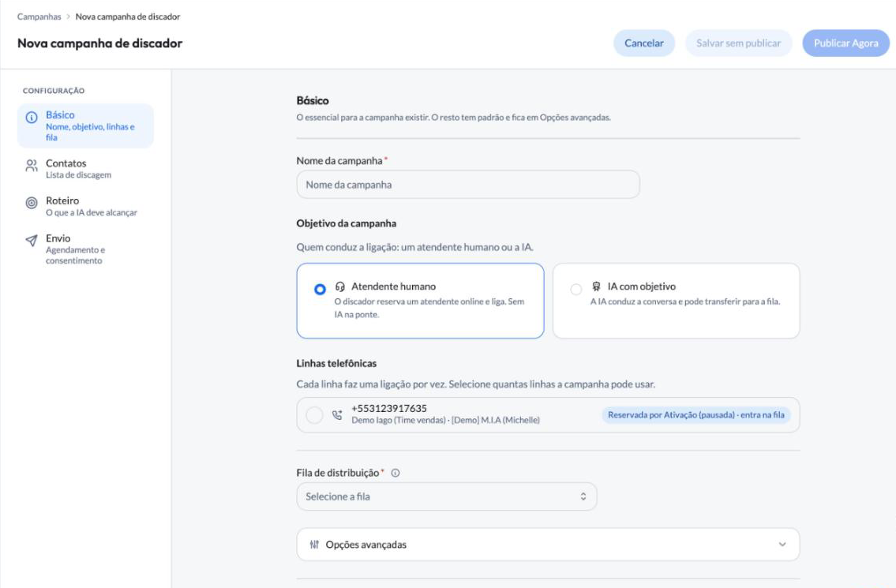This screenshot has width=896, height=588.
Task: Click the Reservada por Ativação (pausada) badge
Action: [x=696, y=415]
